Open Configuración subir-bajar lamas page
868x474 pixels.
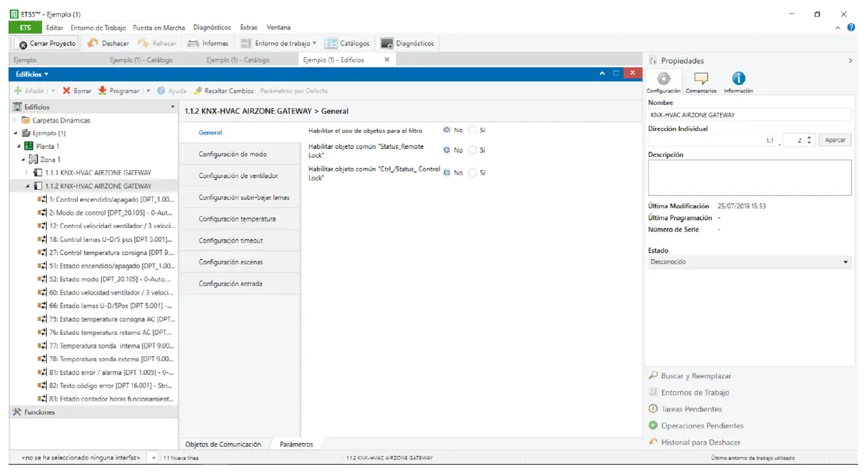click(239, 197)
